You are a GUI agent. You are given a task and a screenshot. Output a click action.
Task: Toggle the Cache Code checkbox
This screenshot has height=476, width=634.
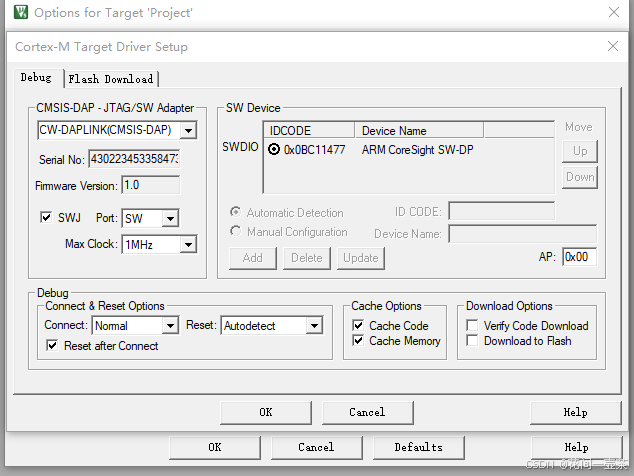pos(358,325)
